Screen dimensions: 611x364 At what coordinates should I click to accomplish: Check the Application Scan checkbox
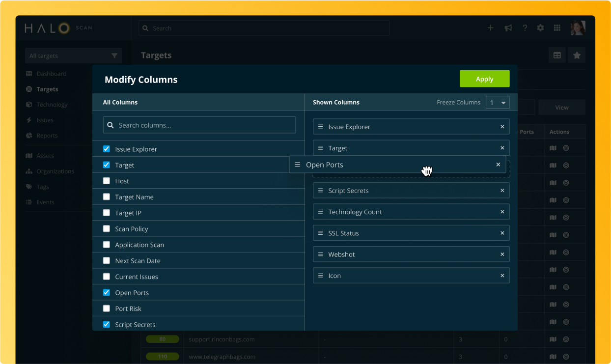coord(106,245)
